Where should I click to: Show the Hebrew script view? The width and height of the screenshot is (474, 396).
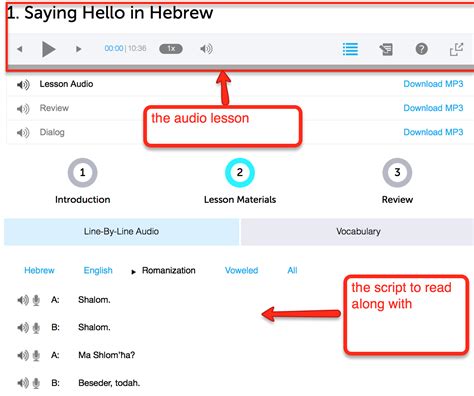[x=39, y=270]
